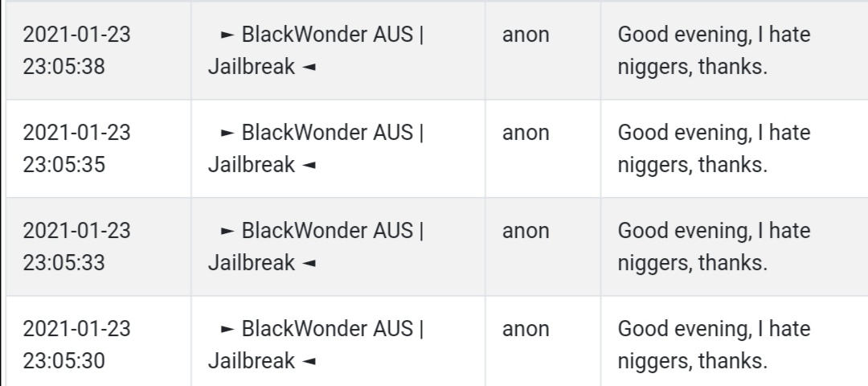Select the timestamp 2021-01-23 23:05:35
868x386 pixels.
76,149
